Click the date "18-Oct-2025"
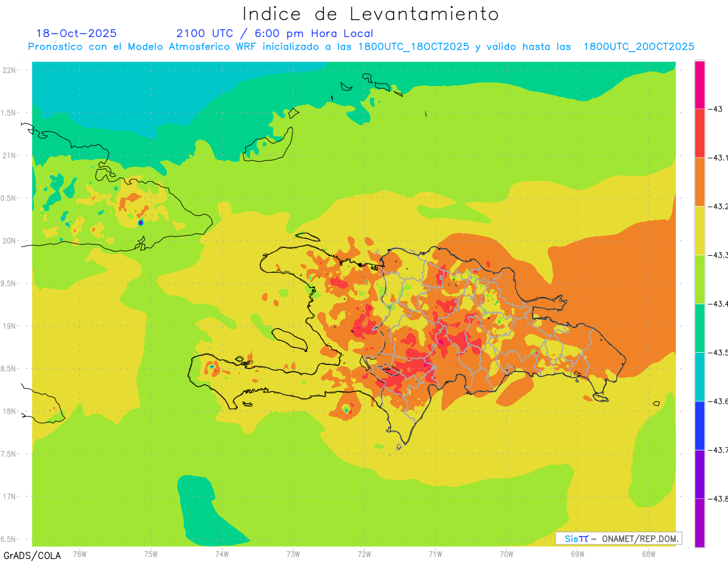The width and height of the screenshot is (728, 562). (x=76, y=33)
